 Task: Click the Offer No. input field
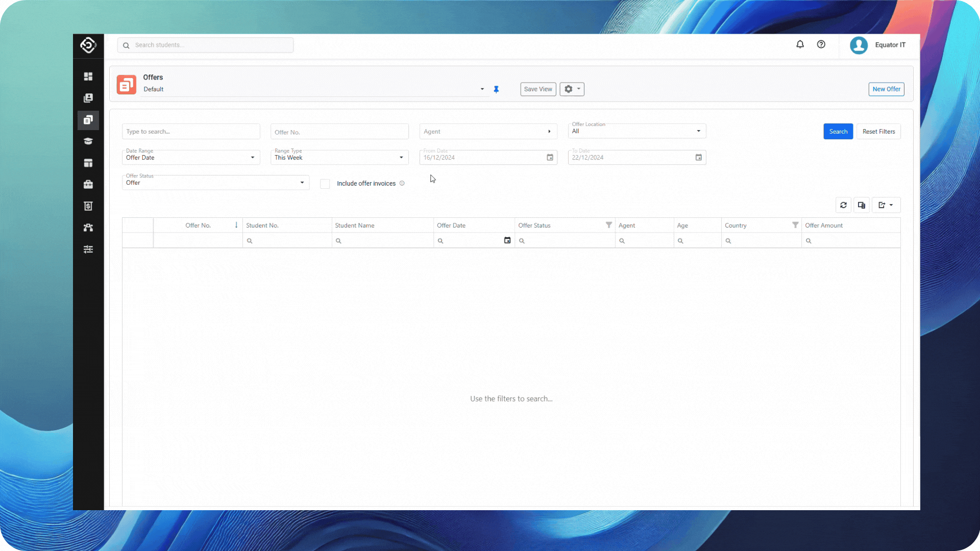pos(339,132)
